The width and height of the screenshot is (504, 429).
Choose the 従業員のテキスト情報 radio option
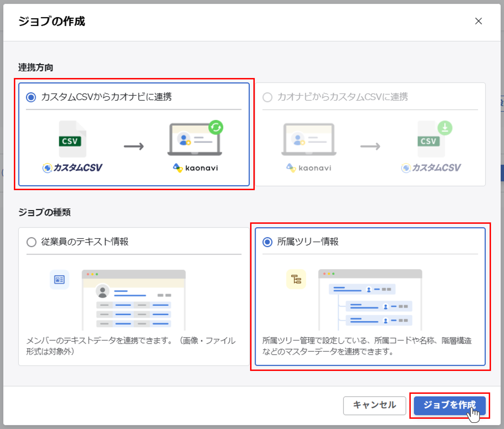31,242
